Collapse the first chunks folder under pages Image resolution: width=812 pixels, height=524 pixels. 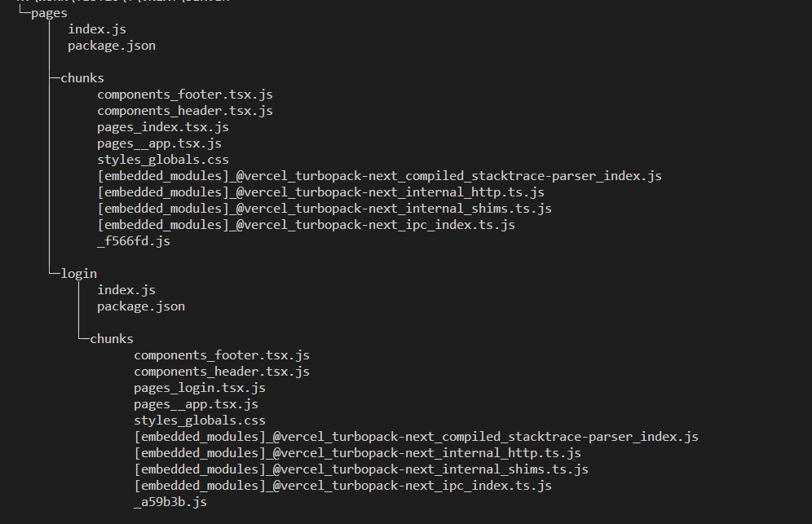point(82,78)
